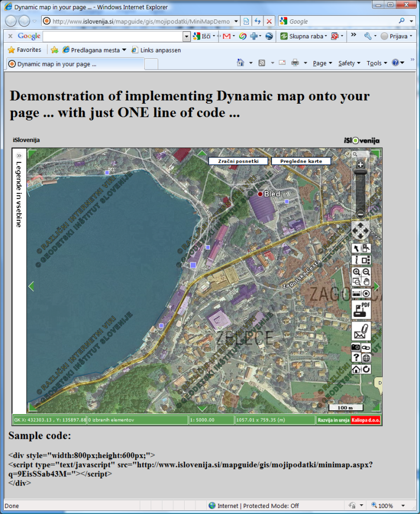The width and height of the screenshot is (420, 514).
Task: Click the circle buffer target tool
Action: coord(366,293)
